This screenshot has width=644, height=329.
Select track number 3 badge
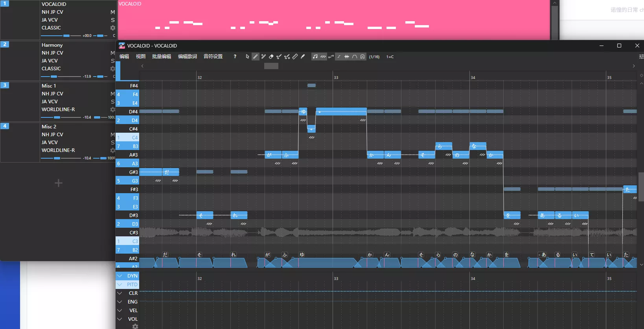5,85
